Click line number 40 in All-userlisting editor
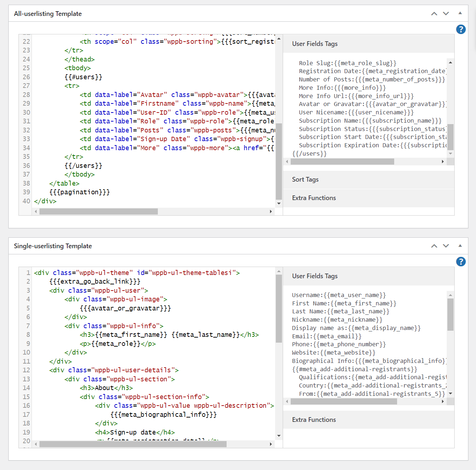476x470 pixels. (x=26, y=201)
